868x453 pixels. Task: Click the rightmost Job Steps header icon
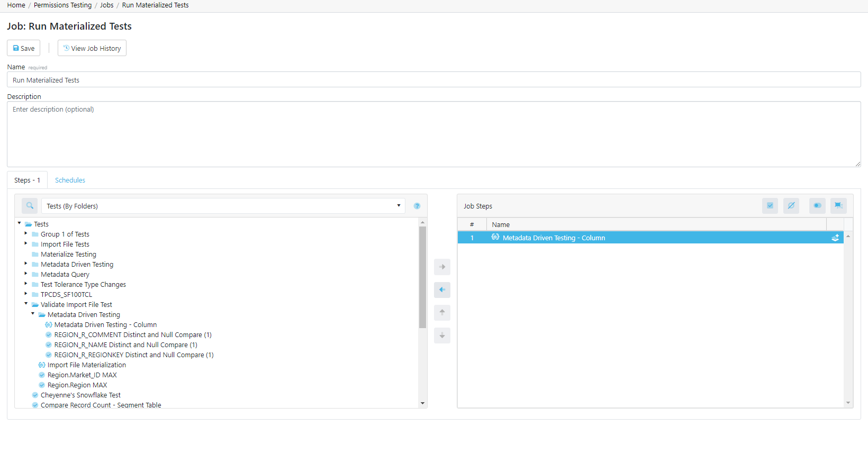[x=838, y=206]
